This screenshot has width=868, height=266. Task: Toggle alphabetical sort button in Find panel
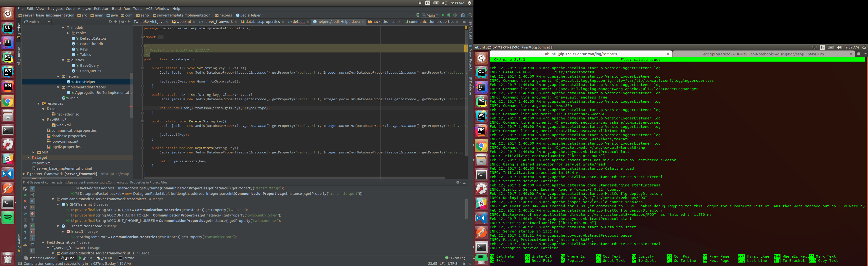coord(32,250)
